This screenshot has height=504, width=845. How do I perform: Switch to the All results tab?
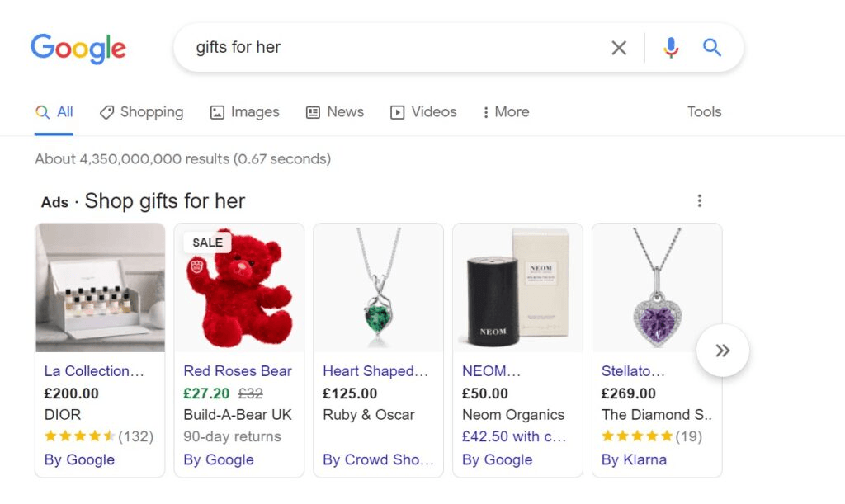click(54, 111)
